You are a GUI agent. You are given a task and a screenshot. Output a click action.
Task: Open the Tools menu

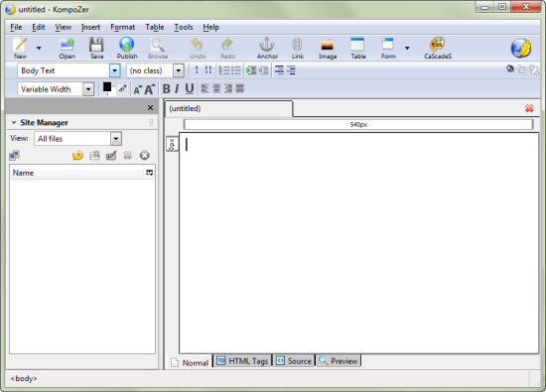tap(184, 27)
